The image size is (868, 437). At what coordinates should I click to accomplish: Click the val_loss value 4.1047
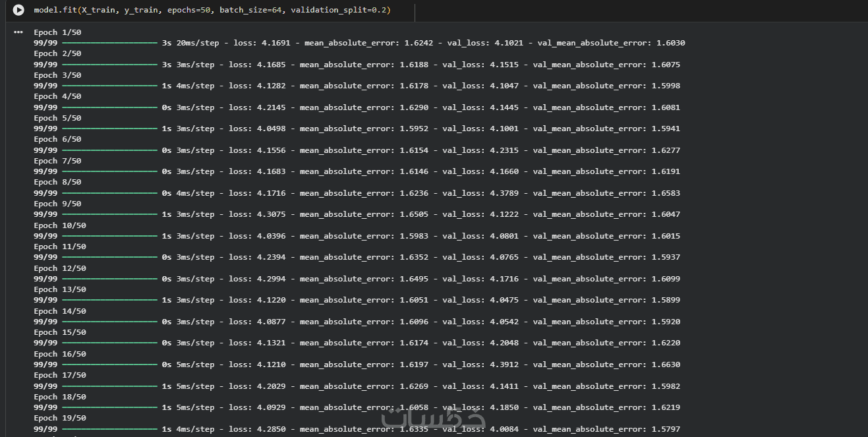pos(504,86)
